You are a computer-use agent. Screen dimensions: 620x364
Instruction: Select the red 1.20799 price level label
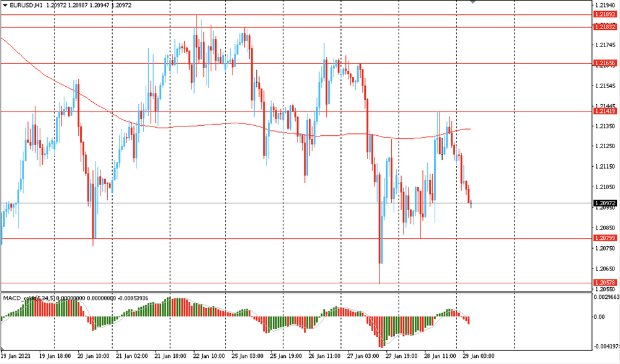pyautogui.click(x=605, y=238)
